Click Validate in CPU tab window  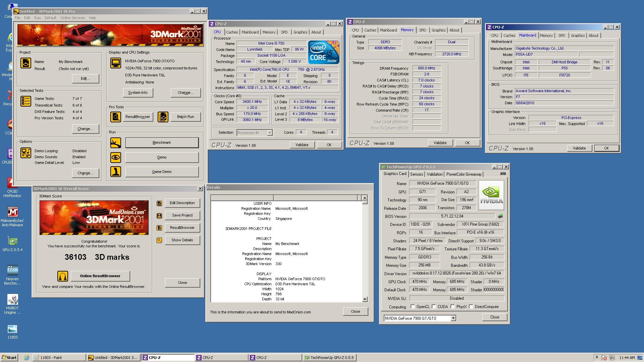[302, 145]
